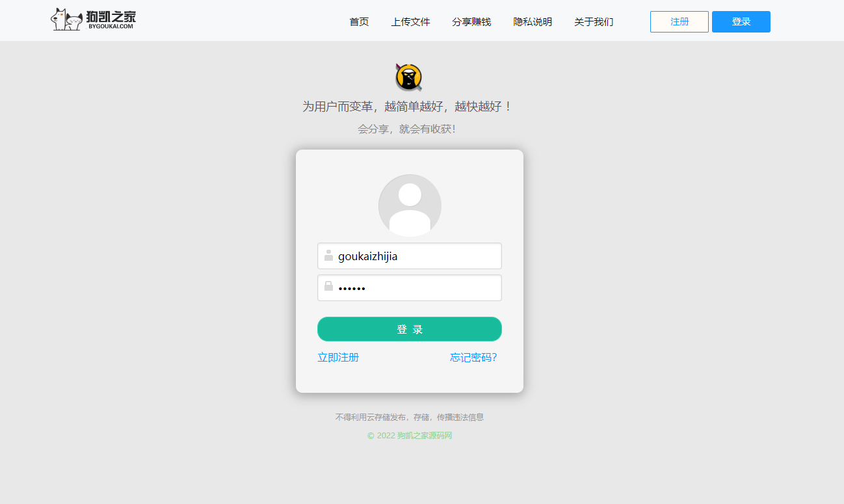Click the lock icon in the password field
Image resolution: width=844 pixels, height=504 pixels.
328,286
